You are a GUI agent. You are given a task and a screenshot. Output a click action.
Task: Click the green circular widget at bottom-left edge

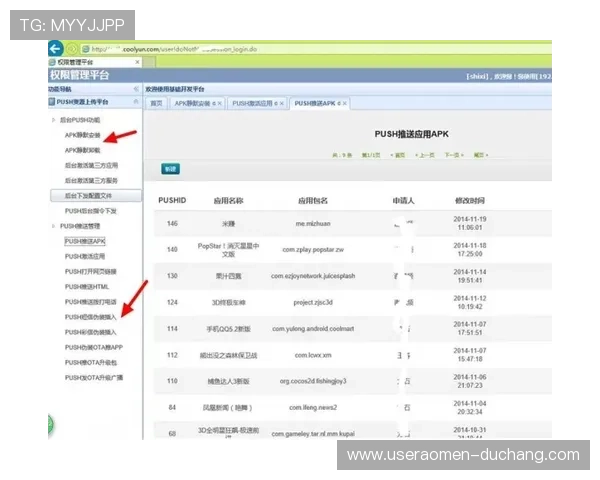[51, 424]
